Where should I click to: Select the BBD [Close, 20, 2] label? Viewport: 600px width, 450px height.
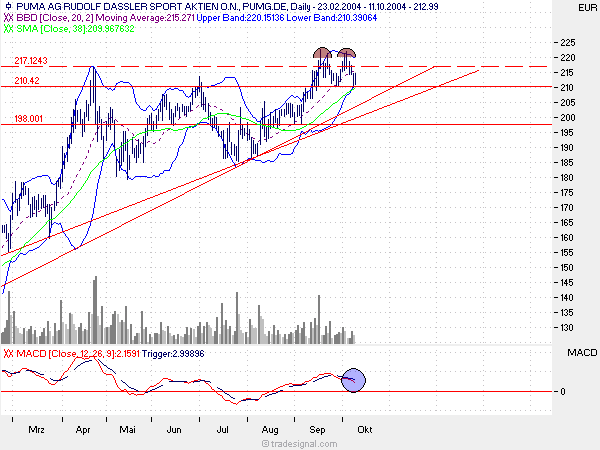click(x=55, y=18)
